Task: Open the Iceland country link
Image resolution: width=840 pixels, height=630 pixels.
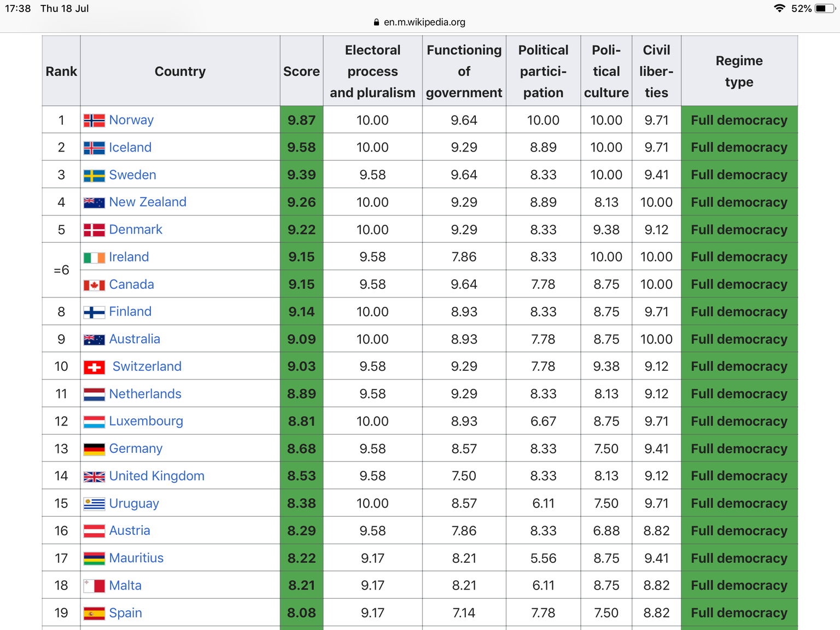Action: (x=130, y=148)
